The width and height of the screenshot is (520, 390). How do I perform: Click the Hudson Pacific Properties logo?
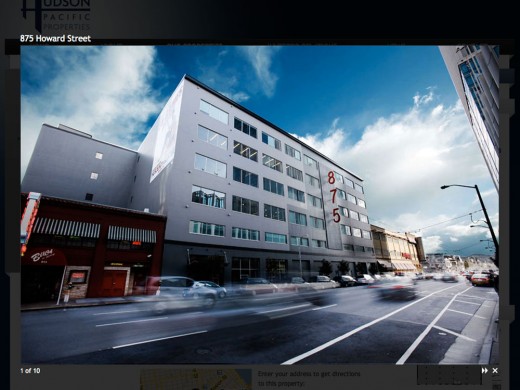click(56, 15)
